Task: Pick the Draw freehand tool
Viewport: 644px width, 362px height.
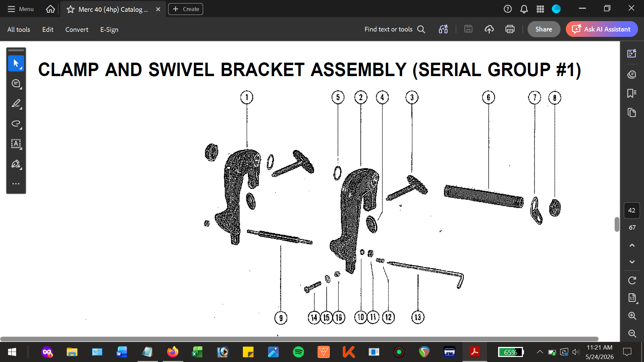Action: 16,124
